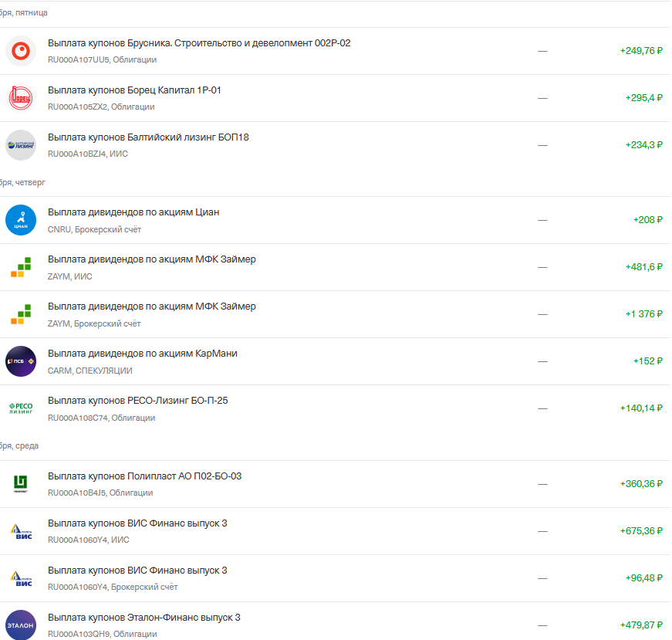Click the Полипласт logo icon

click(21, 484)
